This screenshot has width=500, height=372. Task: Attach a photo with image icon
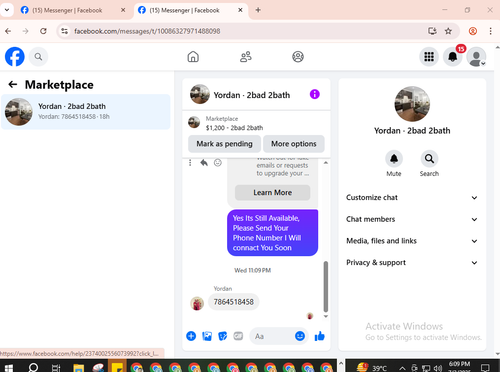tap(207, 336)
